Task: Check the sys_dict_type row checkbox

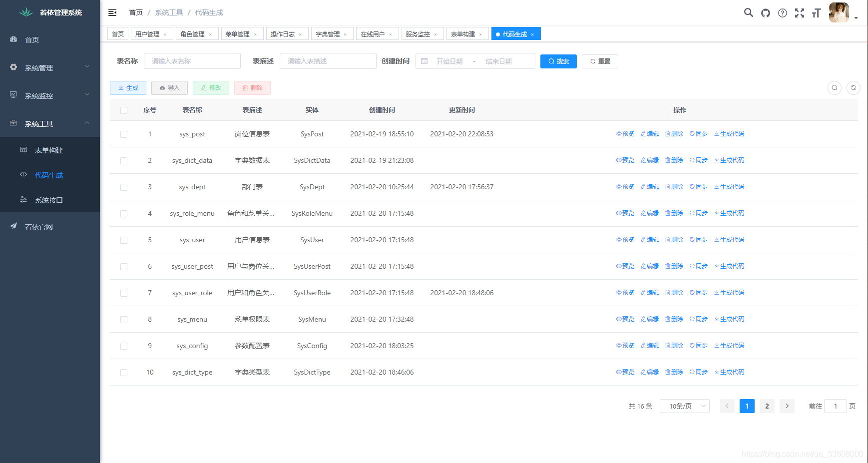Action: point(124,373)
